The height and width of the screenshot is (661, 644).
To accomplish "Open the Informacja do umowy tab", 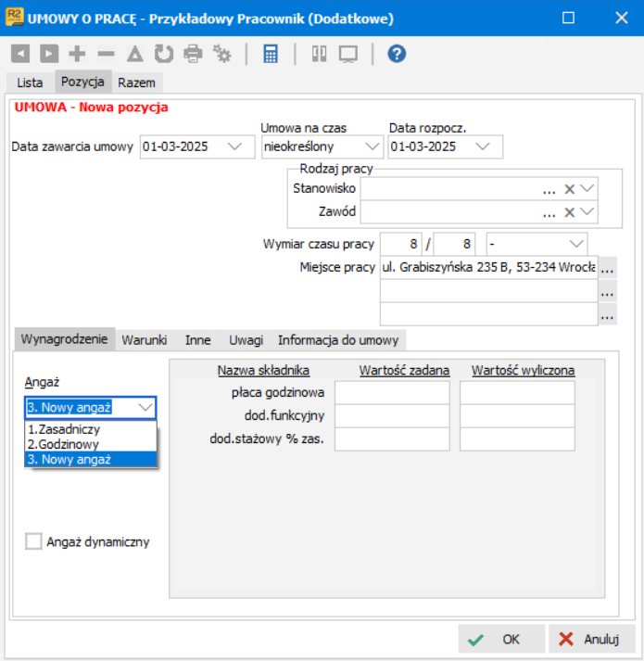I will pyautogui.click(x=338, y=340).
